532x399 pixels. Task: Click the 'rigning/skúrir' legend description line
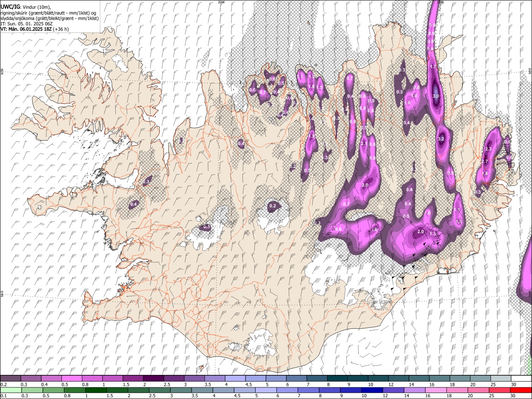(48, 13)
